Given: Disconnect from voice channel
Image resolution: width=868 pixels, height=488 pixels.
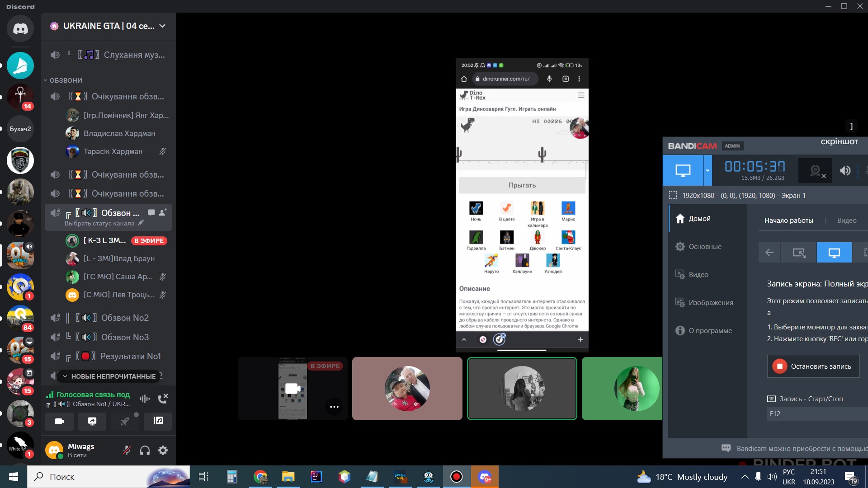Looking at the screenshot, I should pos(163,399).
